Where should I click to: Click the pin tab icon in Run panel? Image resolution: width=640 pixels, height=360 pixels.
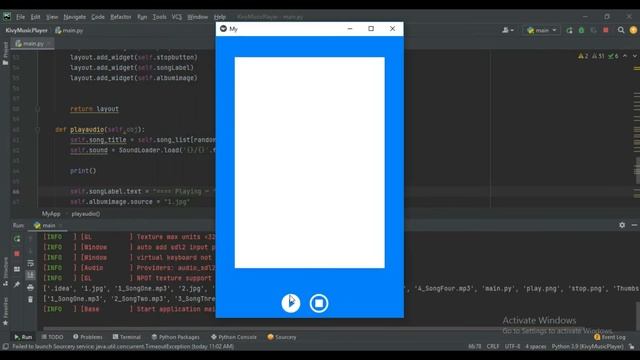17,284
